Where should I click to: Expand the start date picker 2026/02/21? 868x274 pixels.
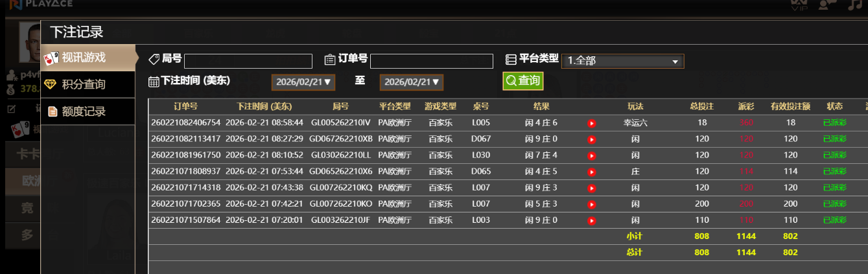click(303, 82)
